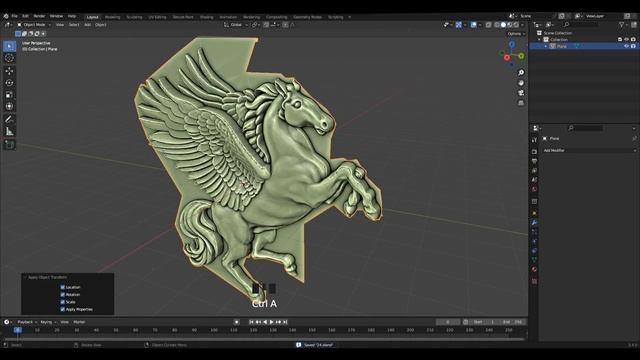
Task: Switch to the Sculpting workspace tab
Action: [x=134, y=17]
